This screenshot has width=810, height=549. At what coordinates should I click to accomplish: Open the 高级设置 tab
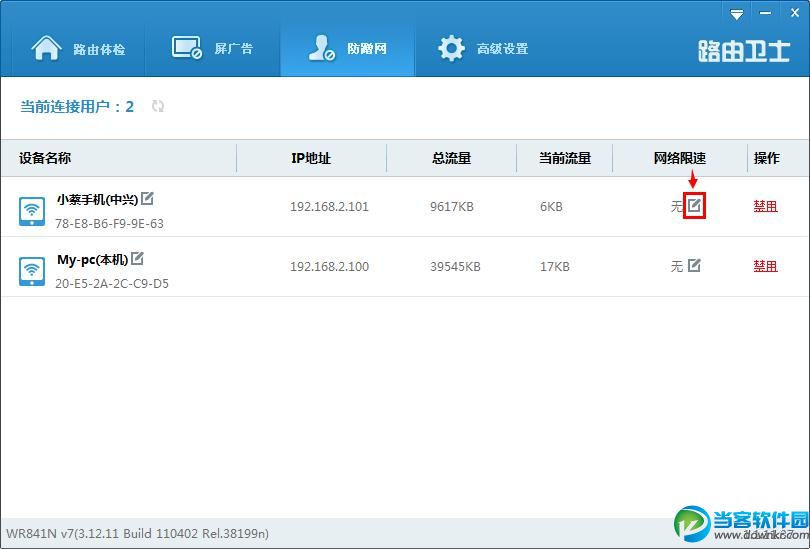[x=482, y=49]
